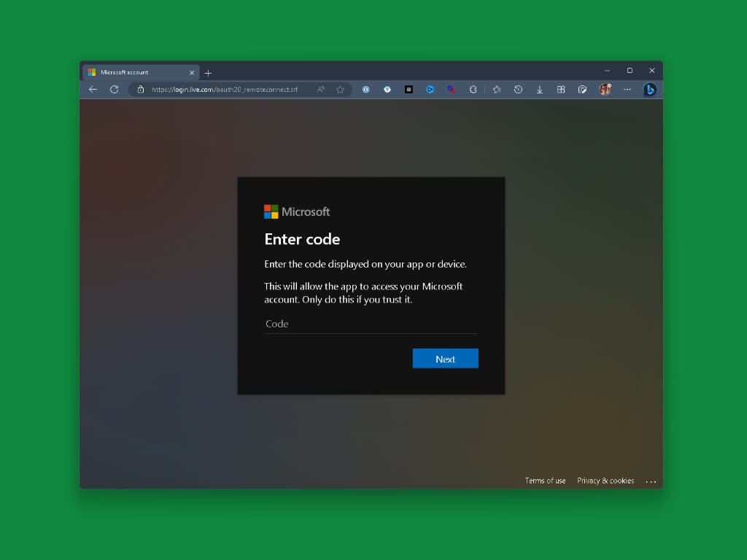Open the Read aloud option

[321, 89]
